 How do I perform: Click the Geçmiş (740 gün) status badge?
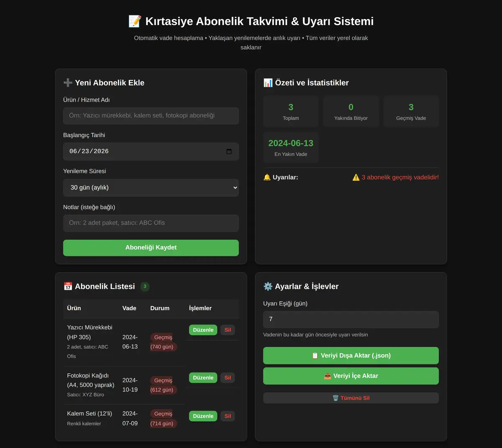click(164, 342)
